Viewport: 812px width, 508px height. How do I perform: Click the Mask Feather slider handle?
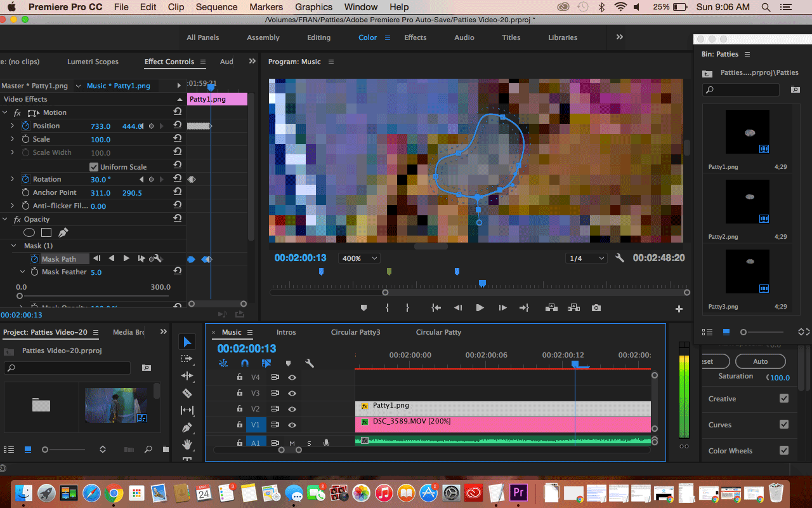point(20,296)
